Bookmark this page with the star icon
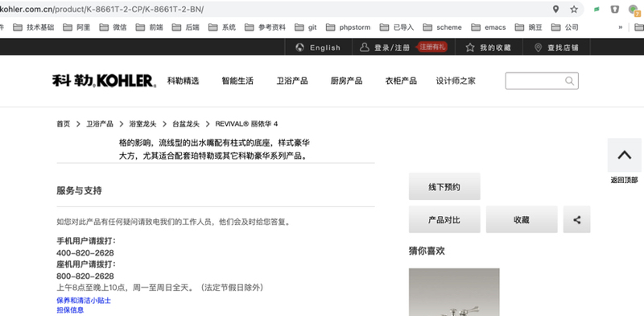This screenshot has width=644, height=316. (x=574, y=9)
